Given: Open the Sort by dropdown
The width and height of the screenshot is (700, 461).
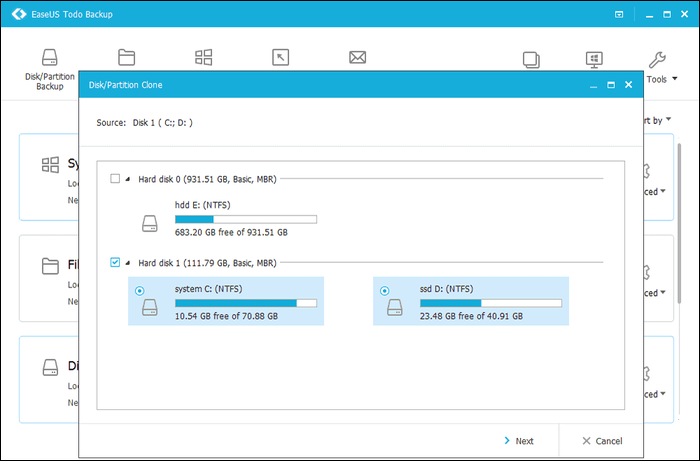Looking at the screenshot, I should coord(657,120).
